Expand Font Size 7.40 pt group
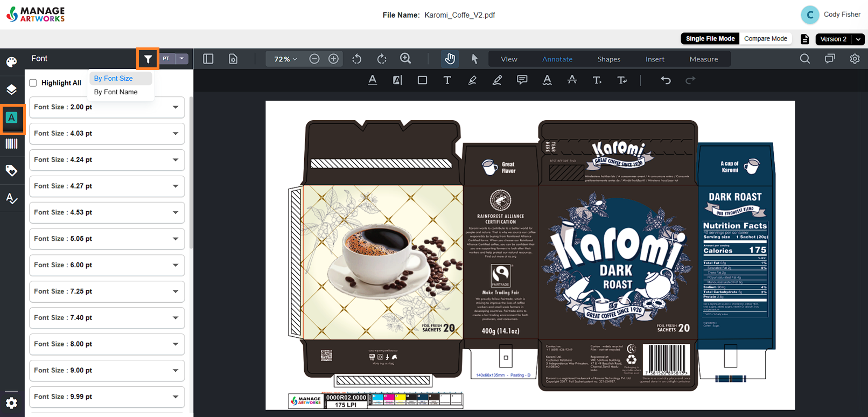Viewport: 868px width, 417px height. pyautogui.click(x=107, y=318)
